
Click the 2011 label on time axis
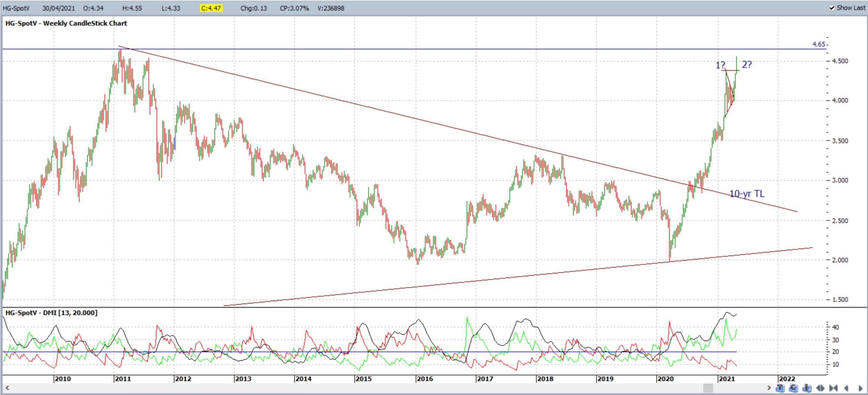pyautogui.click(x=123, y=379)
